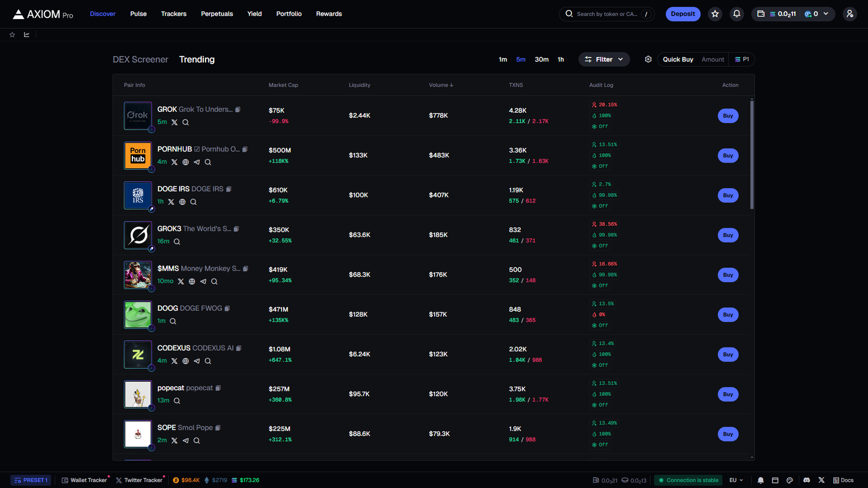Copy popecat contract address icon
This screenshot has width=868, height=488.
[218, 388]
